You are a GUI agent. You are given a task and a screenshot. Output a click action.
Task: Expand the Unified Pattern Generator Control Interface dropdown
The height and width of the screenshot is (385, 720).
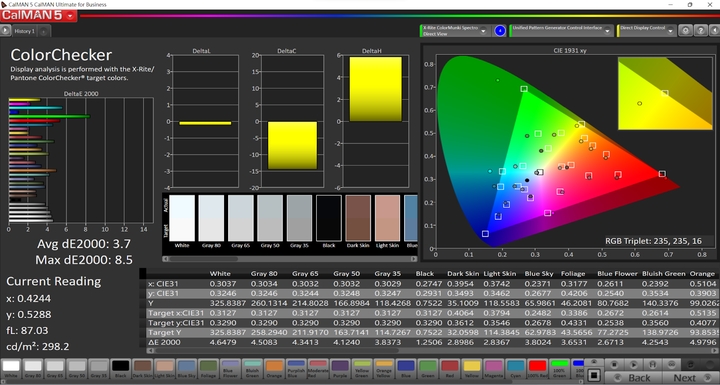[608, 31]
